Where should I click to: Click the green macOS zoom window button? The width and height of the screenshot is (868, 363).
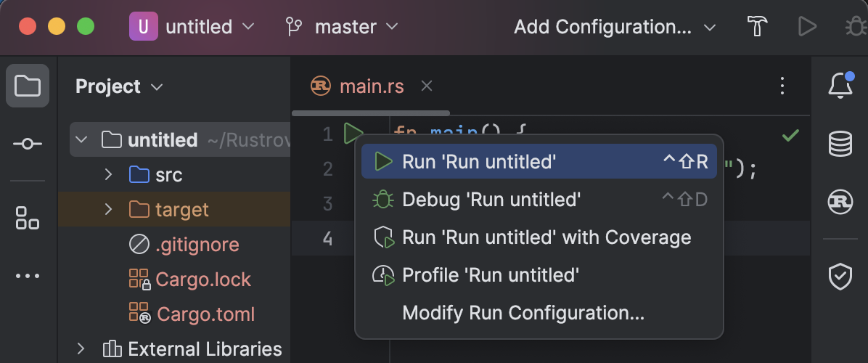(85, 27)
